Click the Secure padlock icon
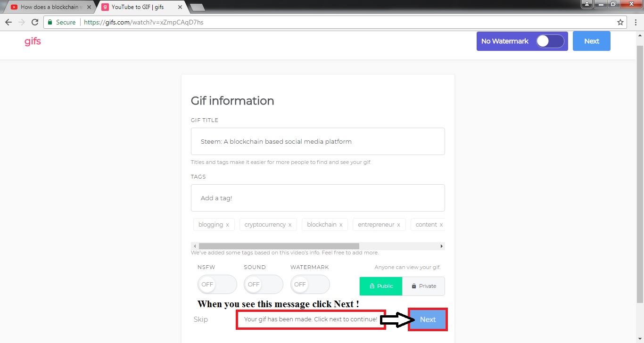644x343 pixels. tap(50, 22)
